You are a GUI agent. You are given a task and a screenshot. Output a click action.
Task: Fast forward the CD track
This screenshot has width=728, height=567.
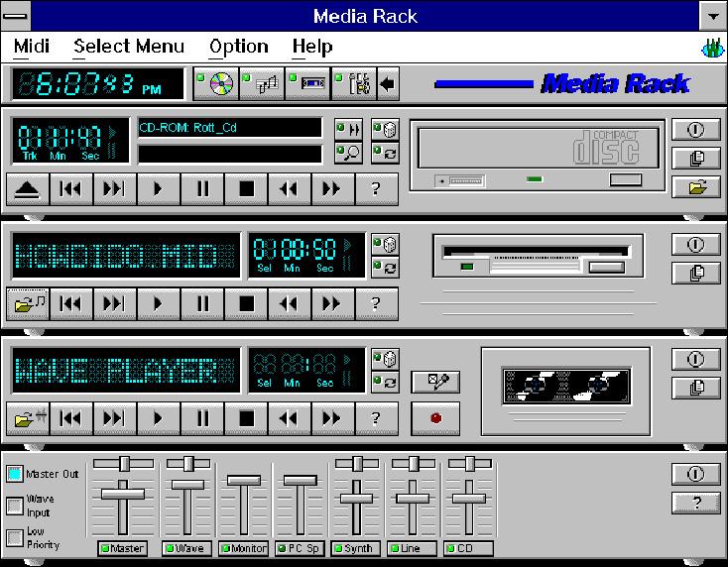[333, 189]
